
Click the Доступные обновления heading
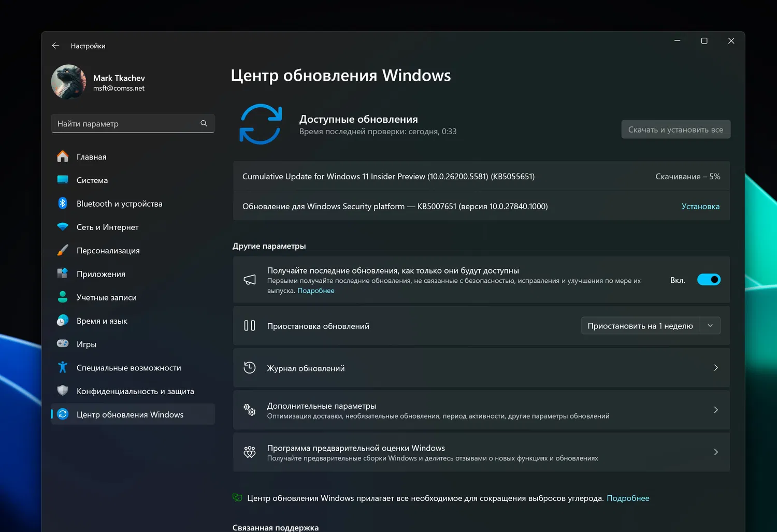tap(358, 119)
